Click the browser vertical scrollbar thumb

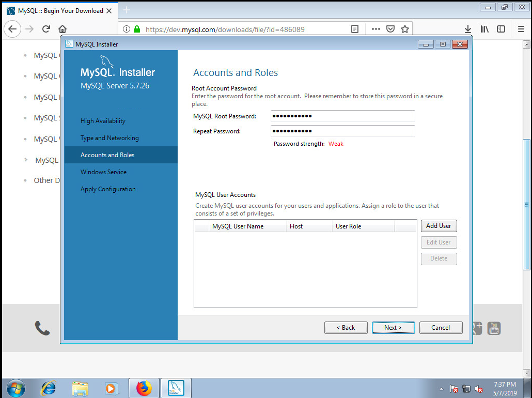point(526,205)
